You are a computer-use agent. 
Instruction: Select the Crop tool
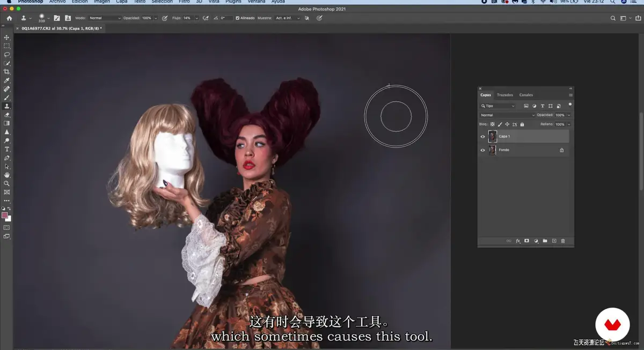pyautogui.click(x=7, y=72)
